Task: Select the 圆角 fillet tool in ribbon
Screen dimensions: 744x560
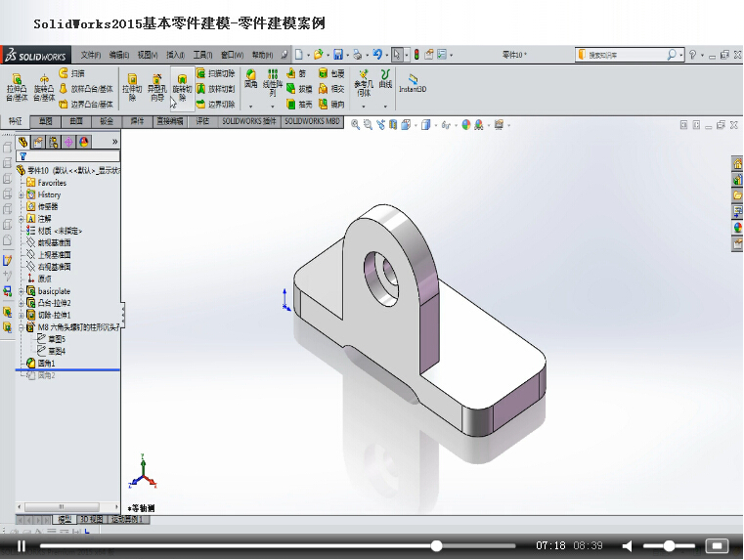Action: point(250,79)
